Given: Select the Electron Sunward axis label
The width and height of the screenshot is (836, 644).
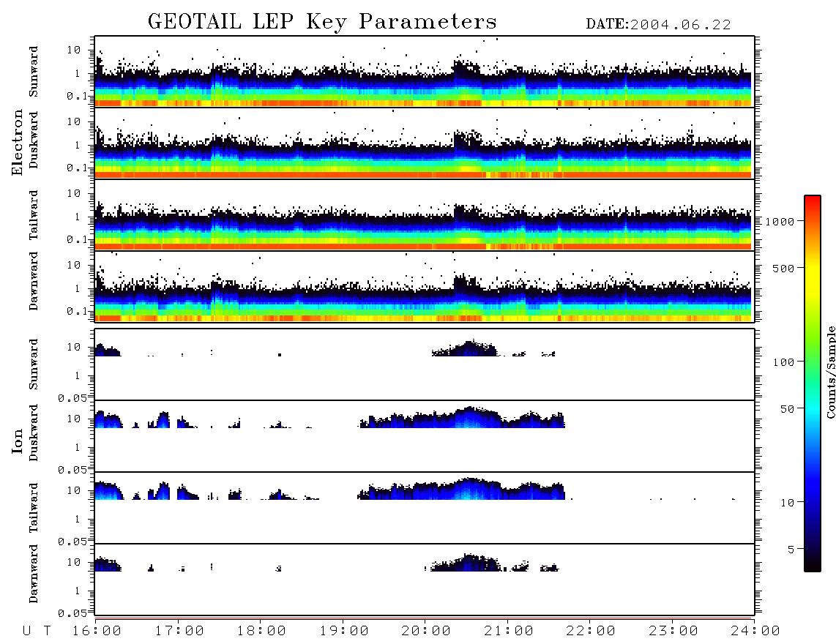Looking at the screenshot, I should click(34, 72).
